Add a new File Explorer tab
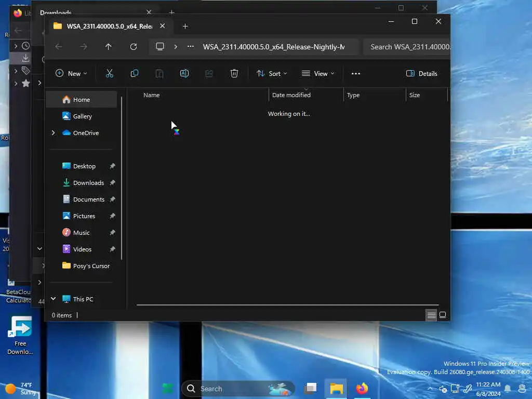 185,26
